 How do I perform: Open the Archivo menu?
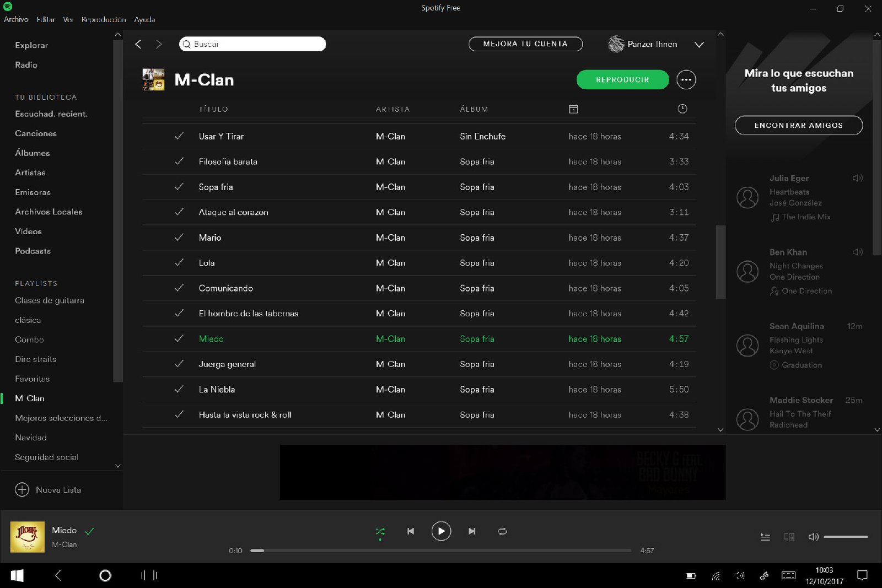pyautogui.click(x=16, y=19)
